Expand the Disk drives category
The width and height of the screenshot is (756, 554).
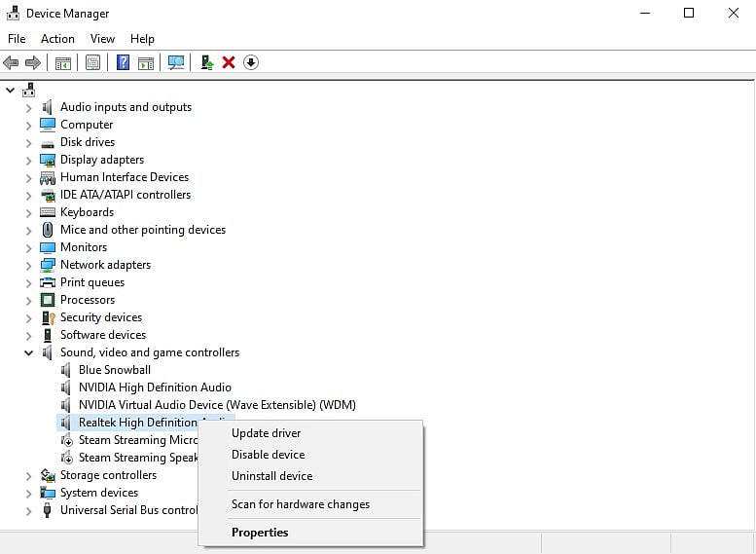point(28,143)
